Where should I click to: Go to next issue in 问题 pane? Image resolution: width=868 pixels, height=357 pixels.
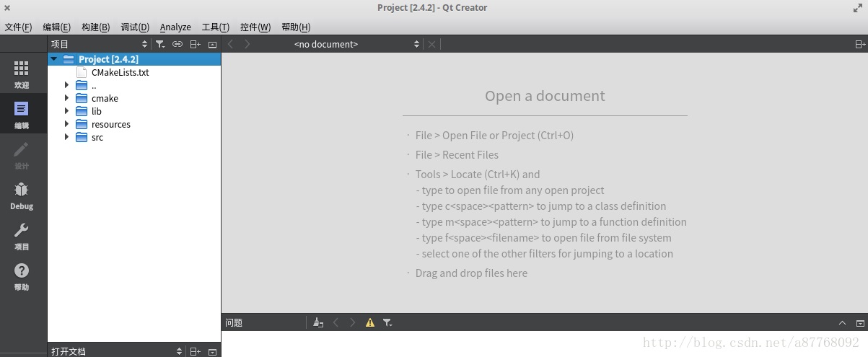(x=353, y=322)
